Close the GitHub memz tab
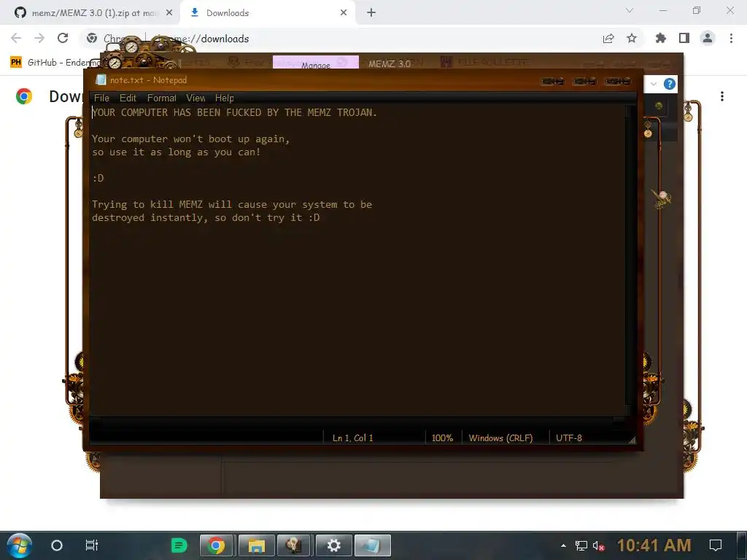747x560 pixels. [x=169, y=13]
